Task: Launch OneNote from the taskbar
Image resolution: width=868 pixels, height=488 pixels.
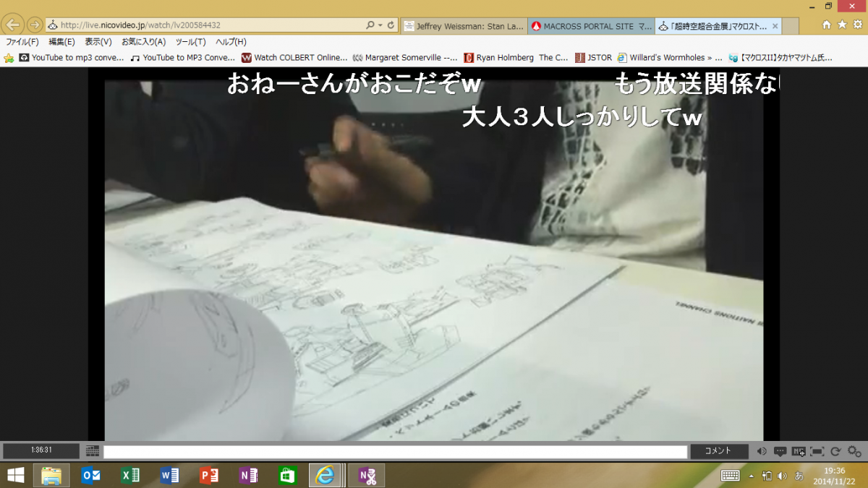Action: 248,475
